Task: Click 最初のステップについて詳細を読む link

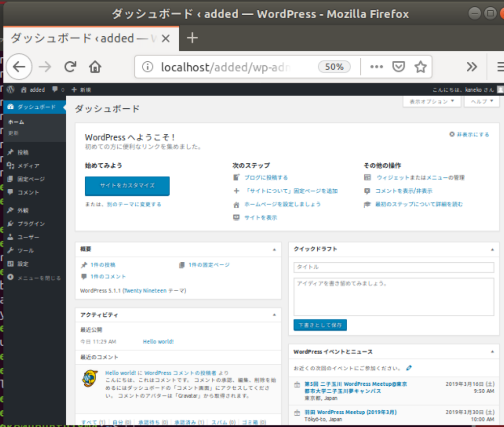Action: pyautogui.click(x=419, y=204)
